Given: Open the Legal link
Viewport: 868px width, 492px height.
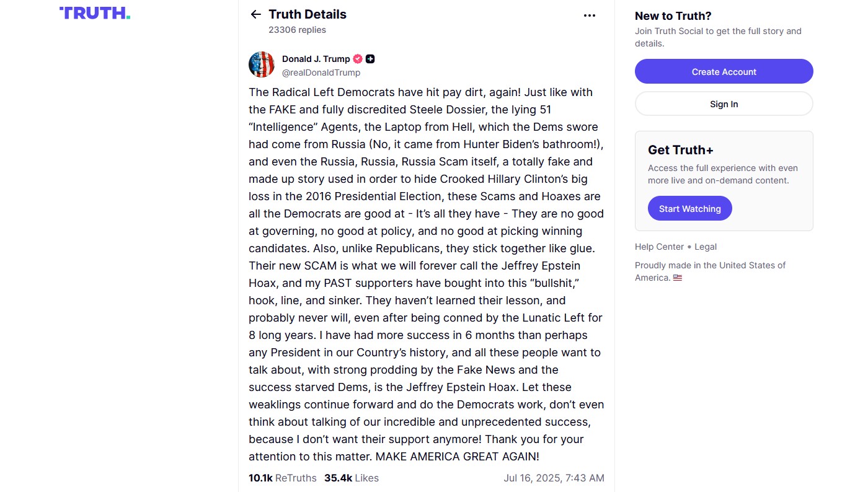Looking at the screenshot, I should [x=706, y=247].
